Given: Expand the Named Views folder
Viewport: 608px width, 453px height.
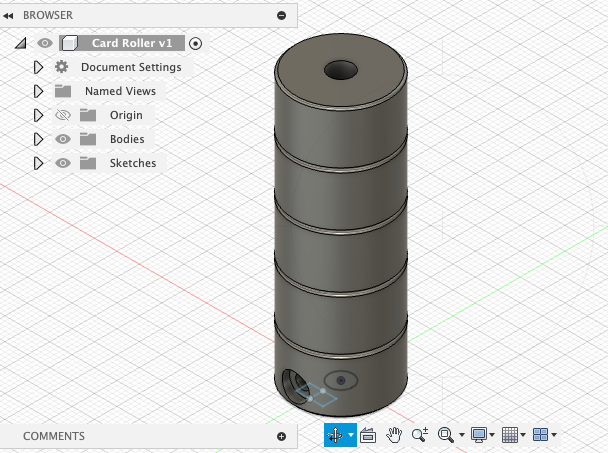Looking at the screenshot, I should [38, 91].
